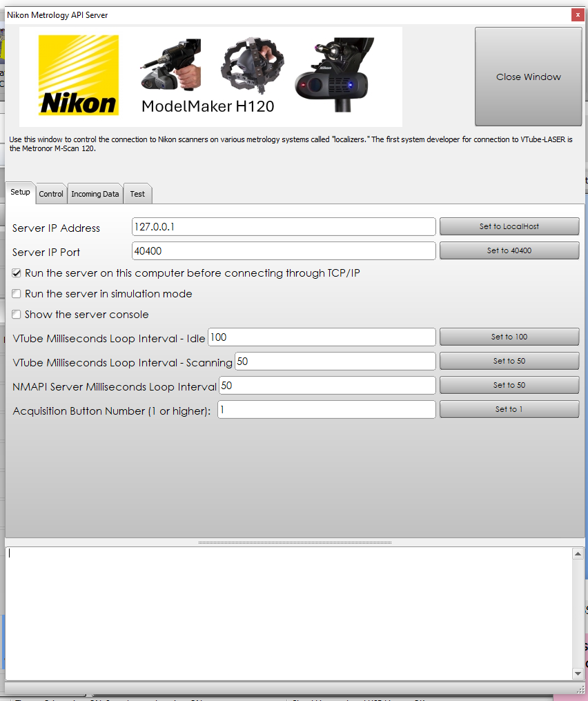588x701 pixels.
Task: Click log area scrollbar up arrow
Action: click(x=578, y=554)
